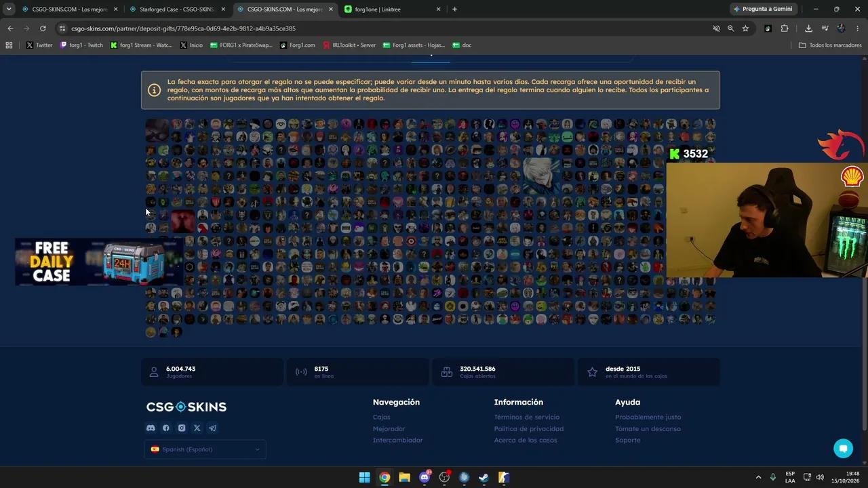This screenshot has height=488, width=868.
Task: Open the Mejorador footer link
Action: [389, 428]
